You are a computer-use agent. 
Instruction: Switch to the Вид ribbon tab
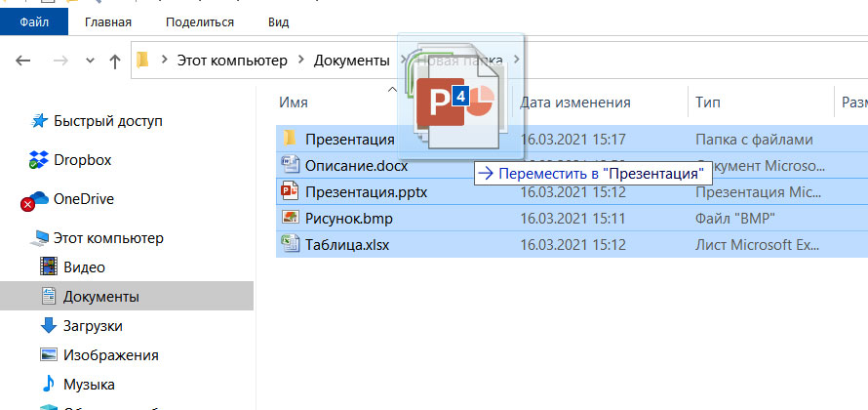(279, 22)
